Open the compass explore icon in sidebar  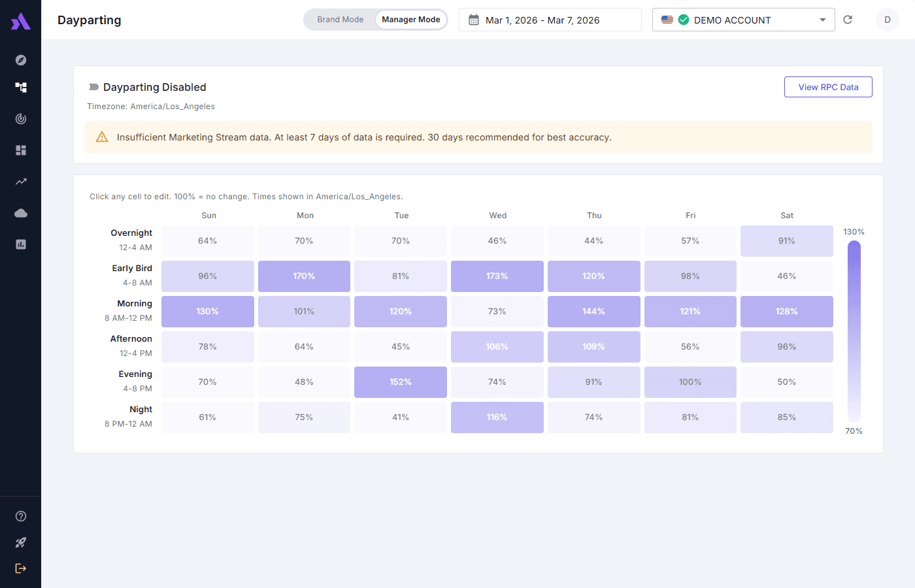pos(21,60)
